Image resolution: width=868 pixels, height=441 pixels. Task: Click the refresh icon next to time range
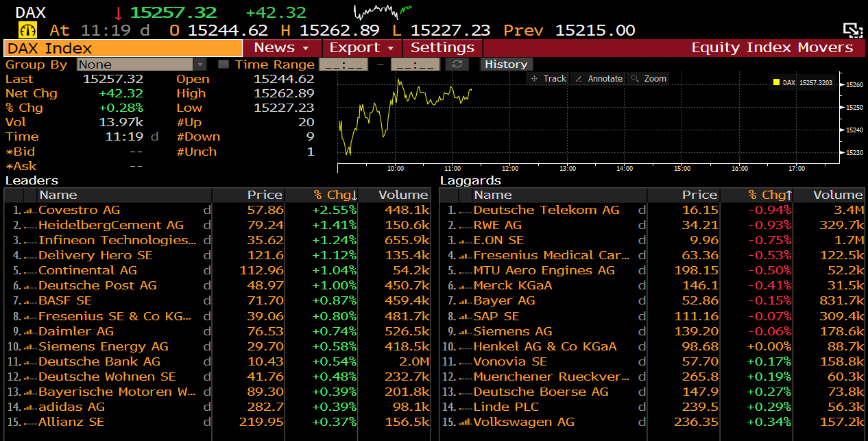pyautogui.click(x=457, y=64)
